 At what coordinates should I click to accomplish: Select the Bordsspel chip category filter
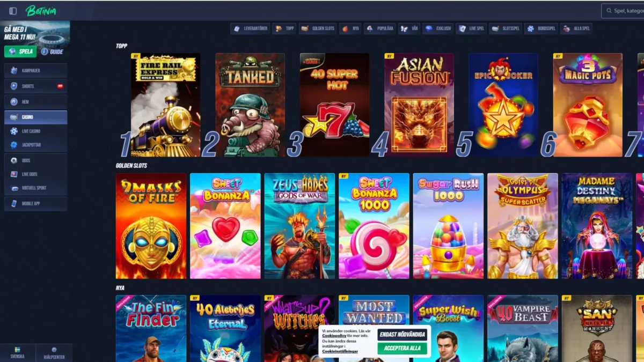click(x=541, y=28)
